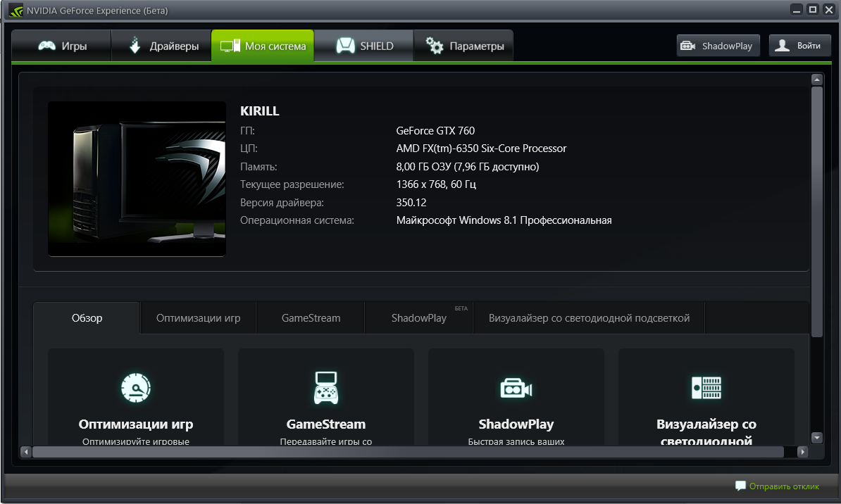Click the Операционная система: label

(297, 220)
